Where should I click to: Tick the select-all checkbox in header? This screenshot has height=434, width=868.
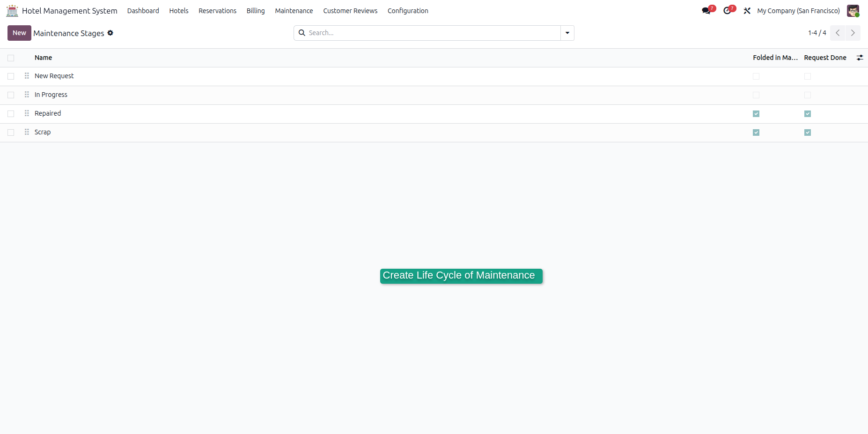click(11, 58)
